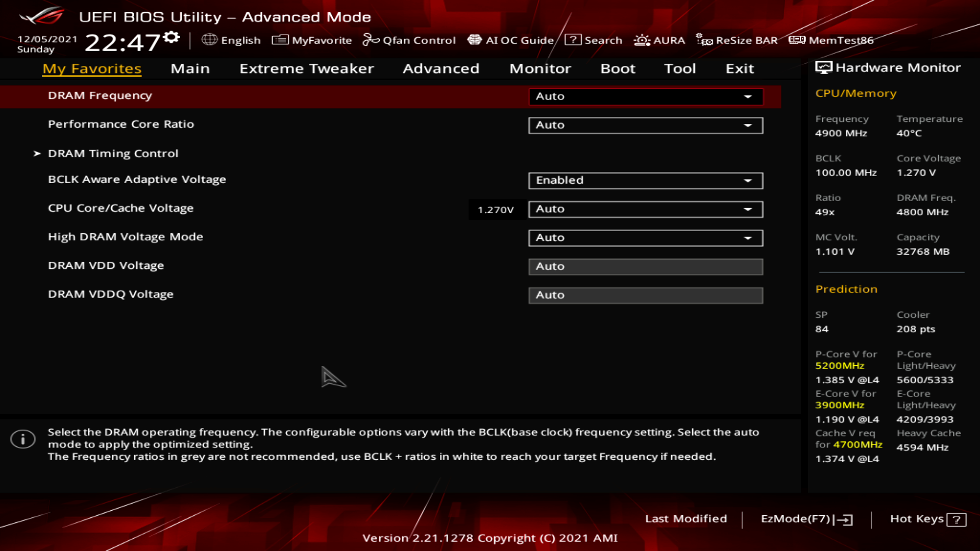
Task: Change BCLK Aware Adaptive Voltage setting
Action: [645, 180]
